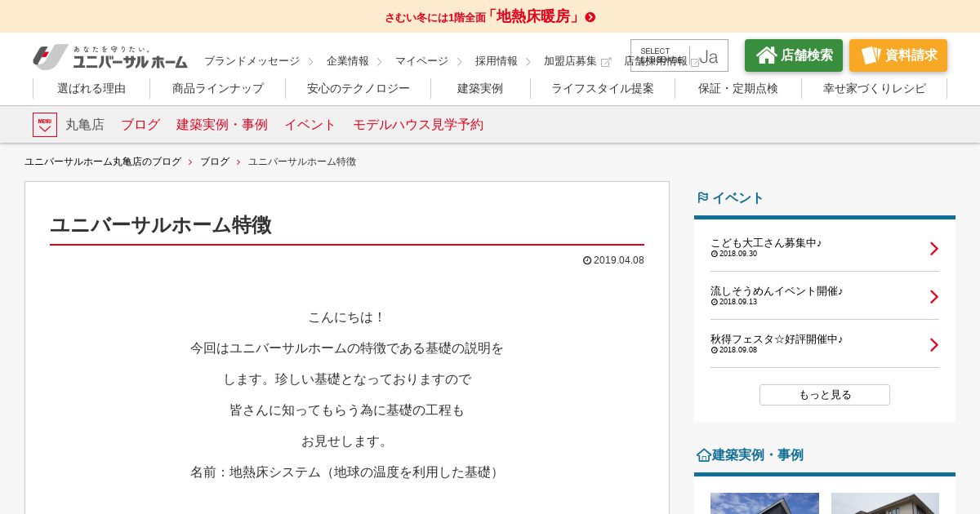Click the もっと見る button
This screenshot has height=514, width=980.
(x=825, y=395)
